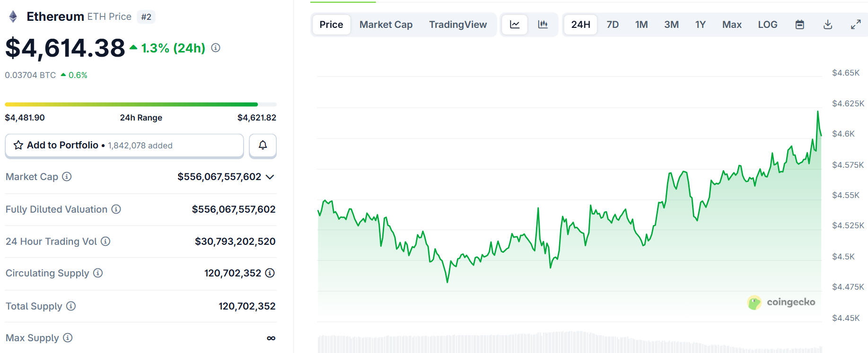Click the Ethereum diamond logo icon

(13, 17)
